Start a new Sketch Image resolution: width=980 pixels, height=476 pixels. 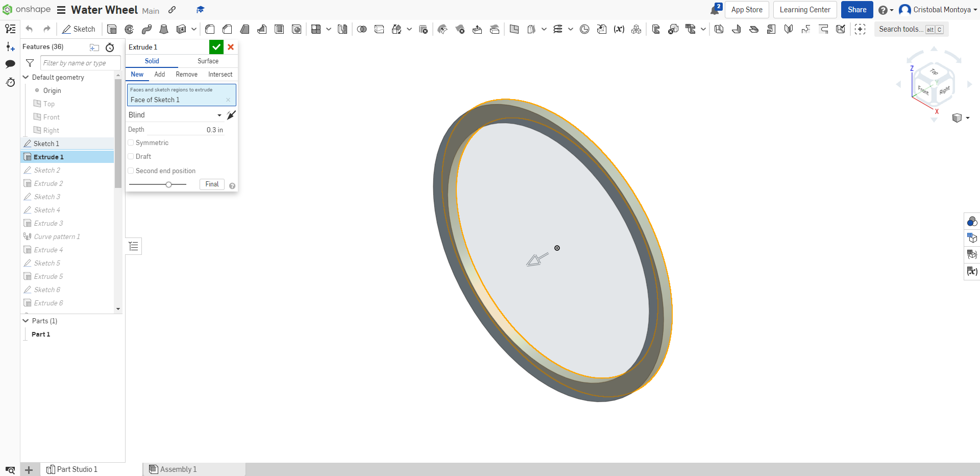coord(79,29)
